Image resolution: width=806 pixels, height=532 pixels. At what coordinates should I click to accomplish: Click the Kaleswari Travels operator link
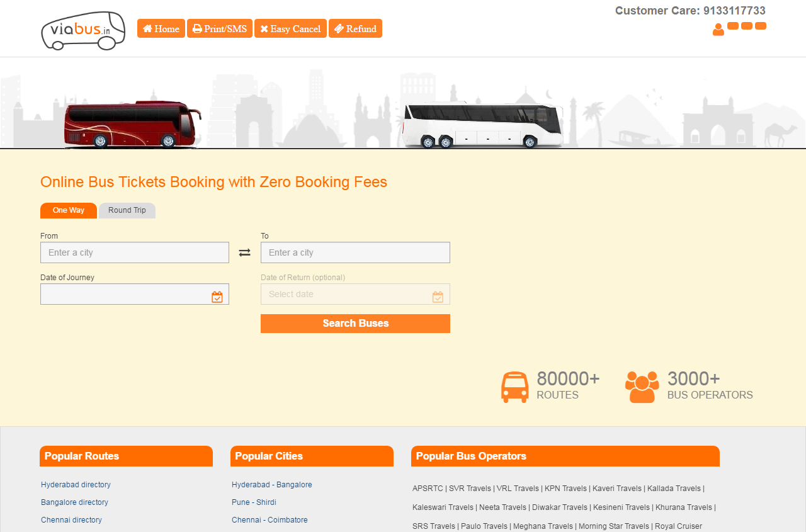[x=443, y=507]
